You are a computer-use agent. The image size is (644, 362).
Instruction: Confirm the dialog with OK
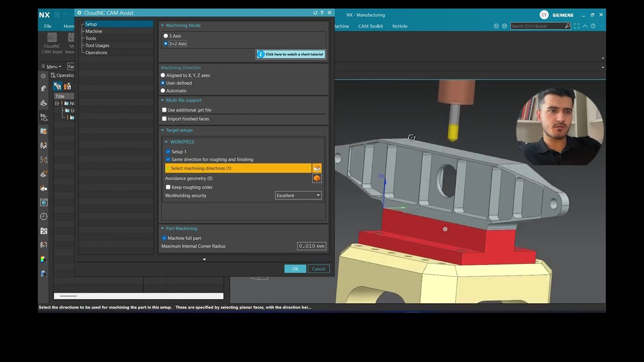pos(295,269)
